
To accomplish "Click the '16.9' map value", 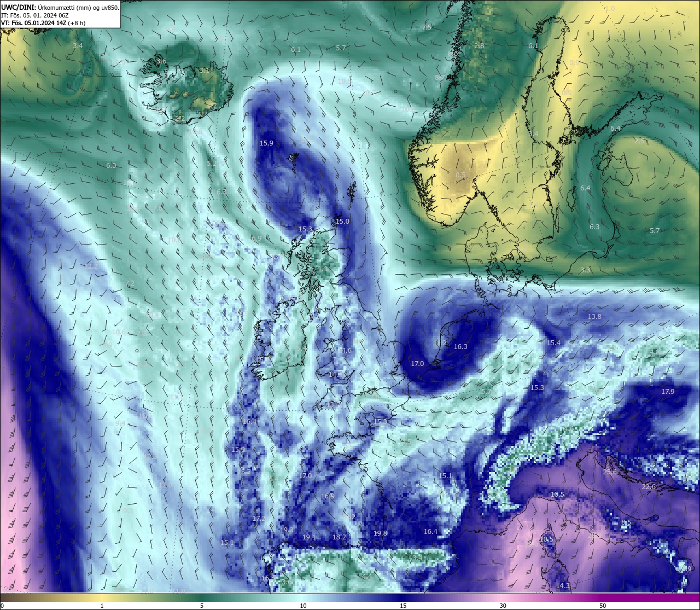I will click(327, 496).
